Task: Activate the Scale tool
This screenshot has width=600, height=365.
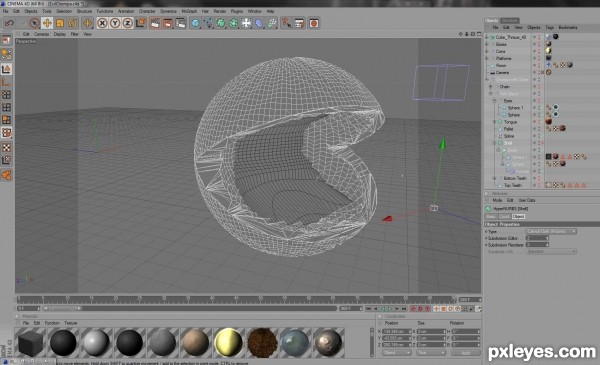Action: [x=60, y=23]
